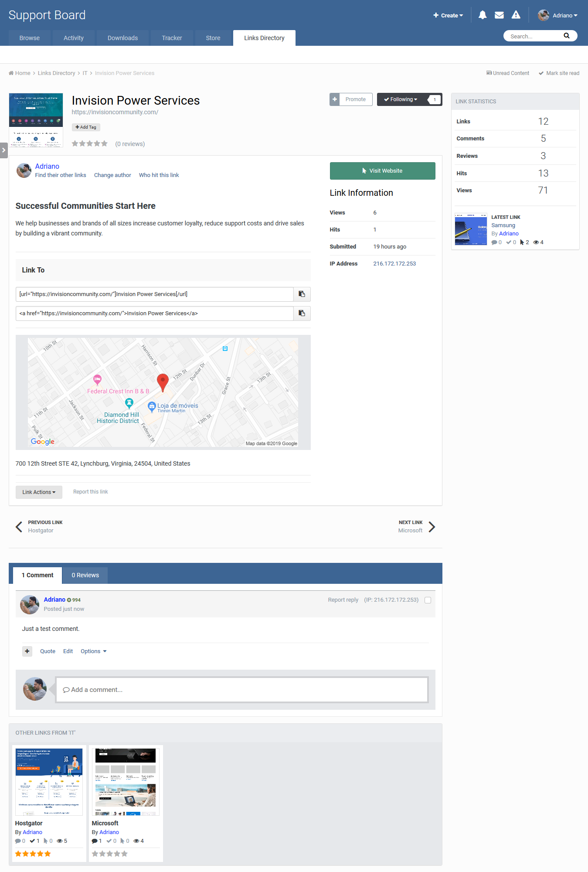Select the comment moderation checkbox
This screenshot has height=872, width=588.
coord(428,600)
